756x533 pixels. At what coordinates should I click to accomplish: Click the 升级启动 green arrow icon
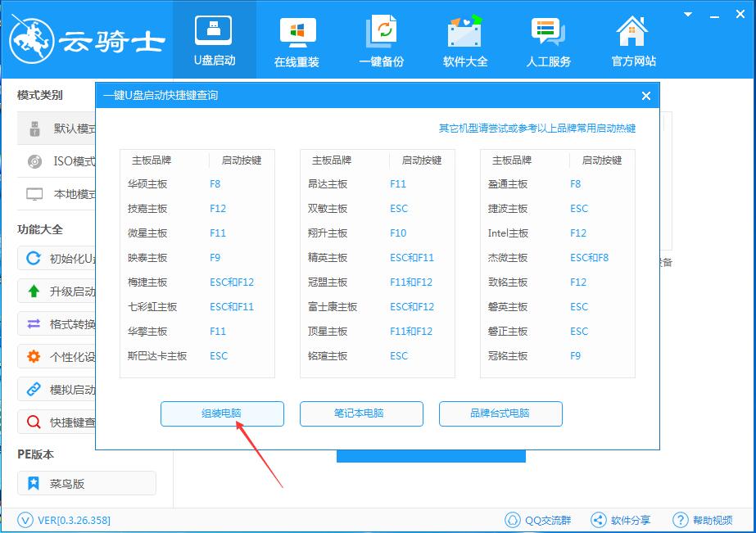coord(34,291)
